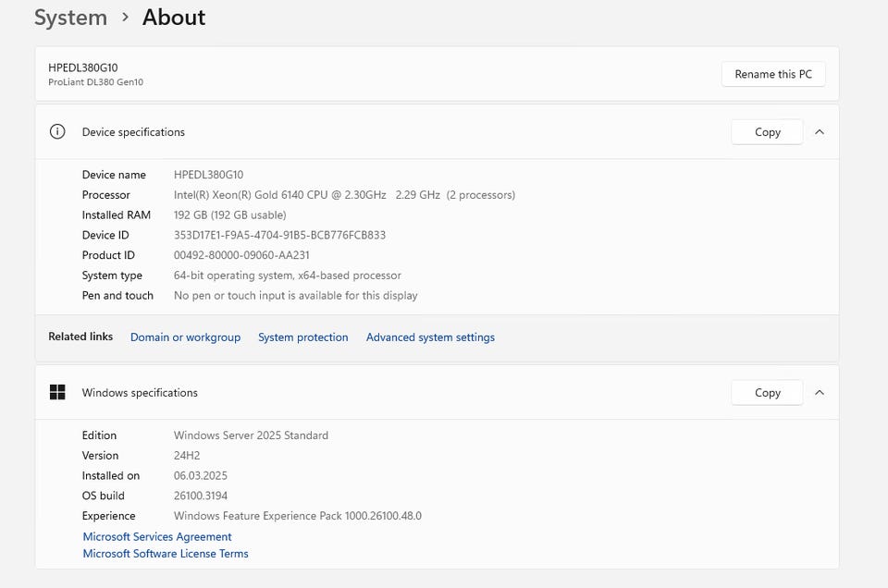This screenshot has height=588, width=888.
Task: Click the Device specifications header label
Action: (x=133, y=132)
